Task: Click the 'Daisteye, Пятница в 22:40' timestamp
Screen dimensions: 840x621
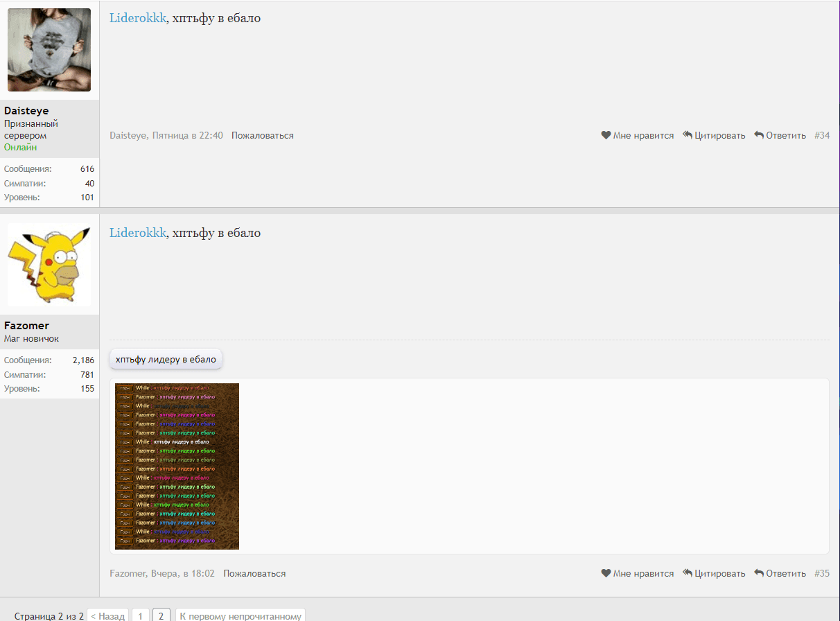Action: pyautogui.click(x=166, y=136)
